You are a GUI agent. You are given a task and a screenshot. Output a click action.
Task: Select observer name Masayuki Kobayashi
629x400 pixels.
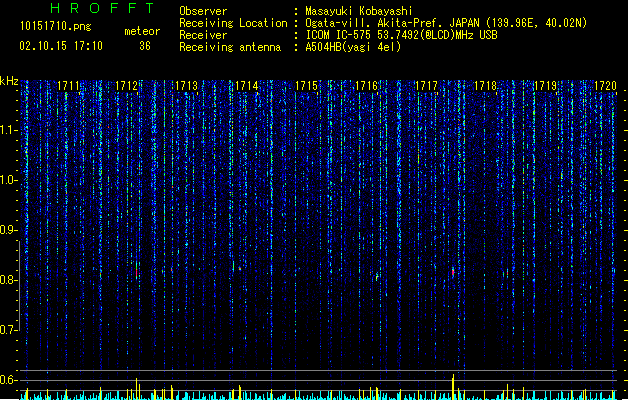point(359,11)
